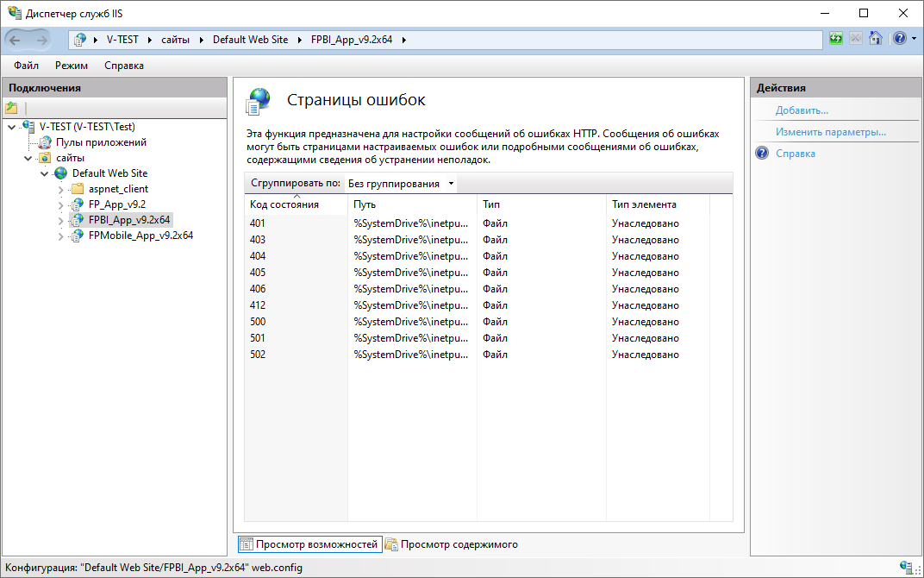The height and width of the screenshot is (578, 924).
Task: Expand the FP_App_v9.2 tree node
Action: (60, 205)
